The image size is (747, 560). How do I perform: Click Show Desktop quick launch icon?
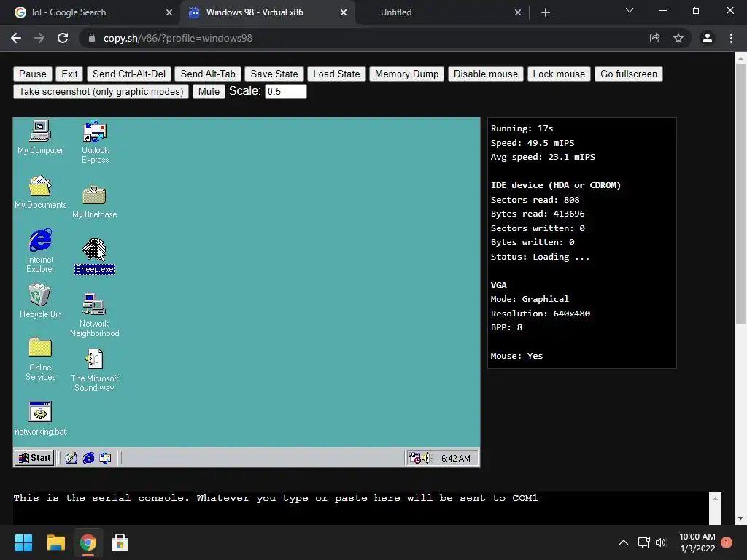tap(71, 458)
